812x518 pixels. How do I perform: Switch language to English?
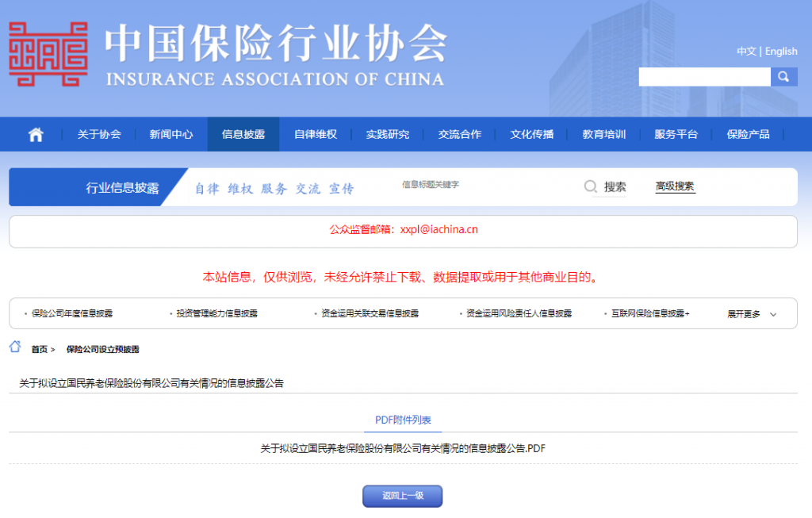781,52
